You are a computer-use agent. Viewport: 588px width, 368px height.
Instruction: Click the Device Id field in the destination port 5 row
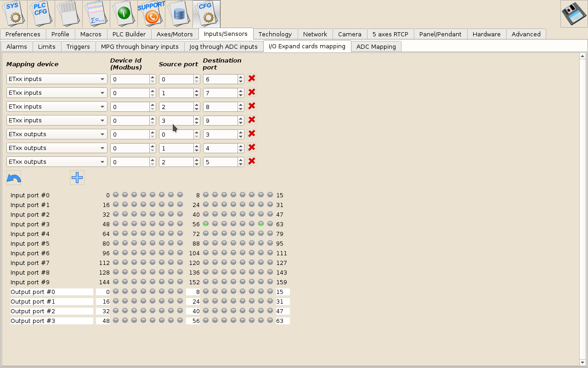click(x=130, y=162)
